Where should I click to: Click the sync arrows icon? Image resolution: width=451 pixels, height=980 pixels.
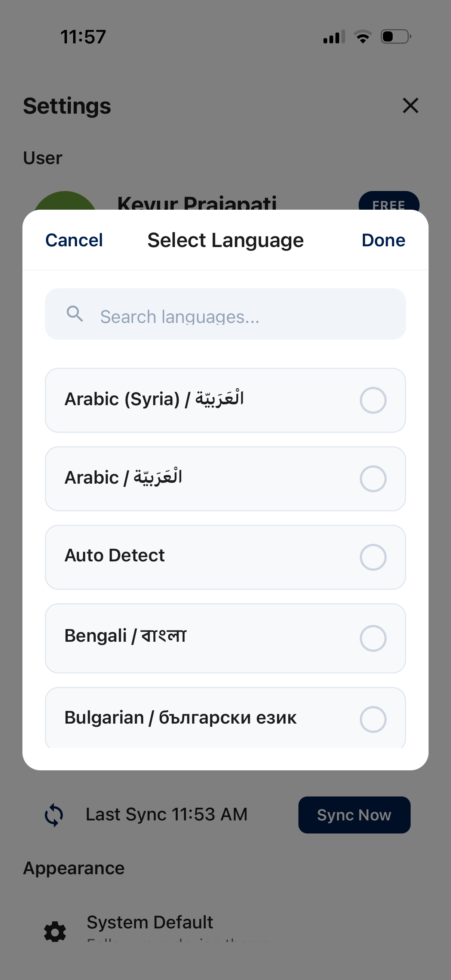(x=54, y=814)
